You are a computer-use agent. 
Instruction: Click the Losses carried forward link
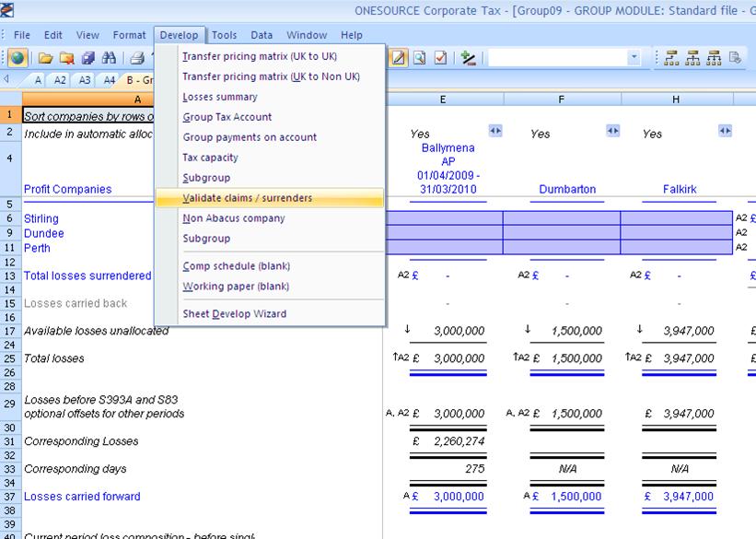pyautogui.click(x=82, y=497)
